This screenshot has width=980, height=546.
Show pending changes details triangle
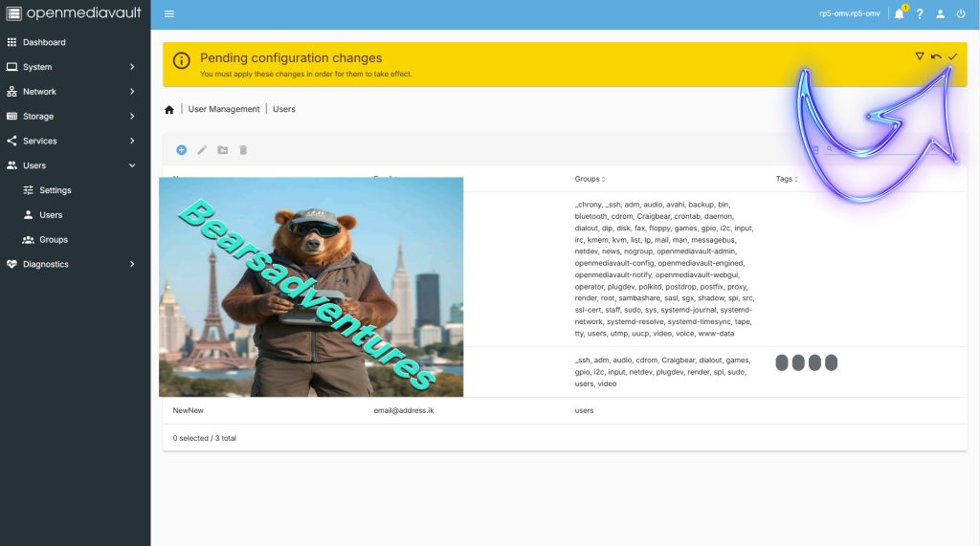tap(919, 56)
